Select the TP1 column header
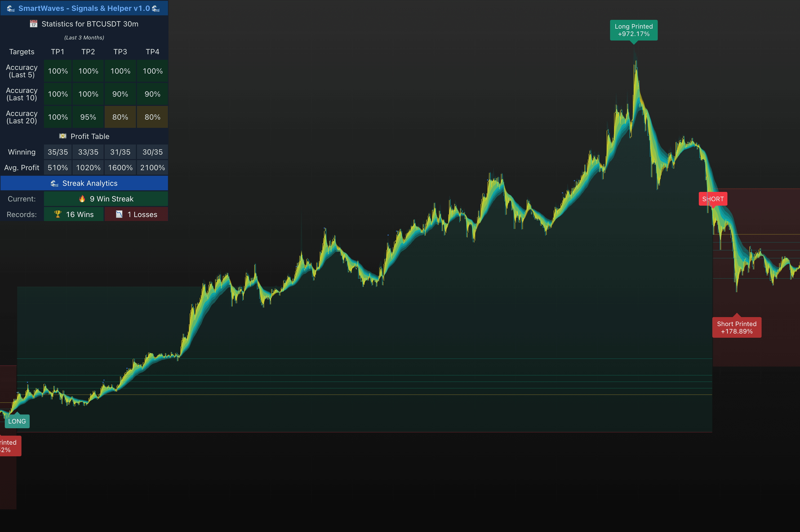800x532 pixels. [58, 52]
